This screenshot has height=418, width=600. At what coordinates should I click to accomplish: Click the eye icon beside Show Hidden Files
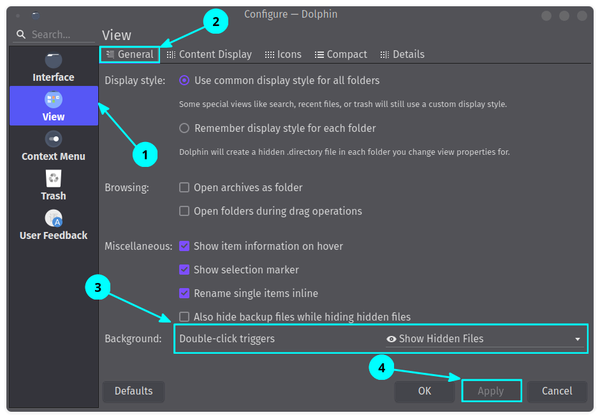pyautogui.click(x=391, y=339)
